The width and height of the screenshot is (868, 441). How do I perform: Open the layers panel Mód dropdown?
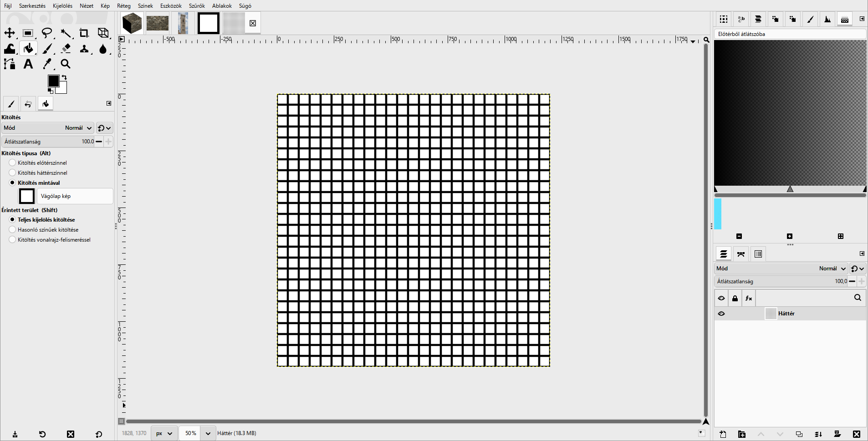pos(781,269)
